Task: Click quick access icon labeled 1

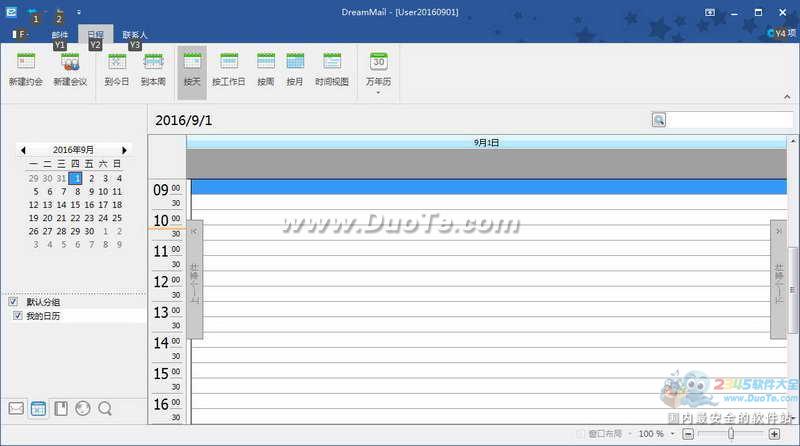Action: click(x=34, y=14)
